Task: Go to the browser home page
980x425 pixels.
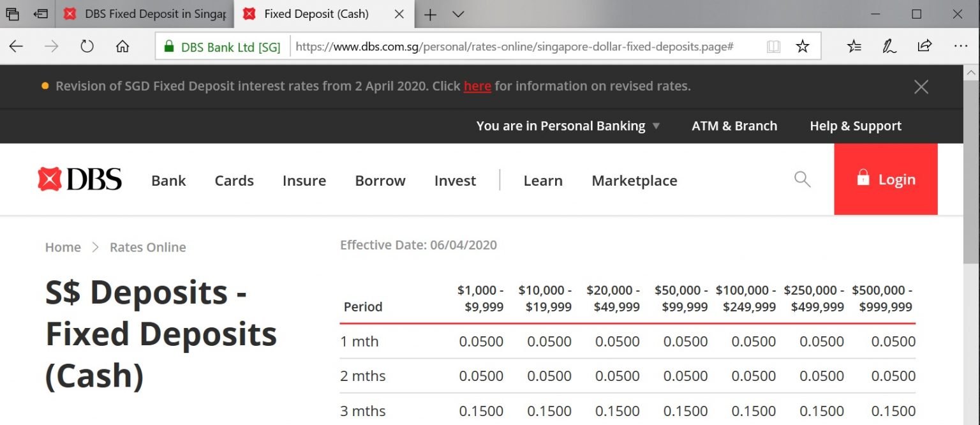Action: click(x=121, y=46)
